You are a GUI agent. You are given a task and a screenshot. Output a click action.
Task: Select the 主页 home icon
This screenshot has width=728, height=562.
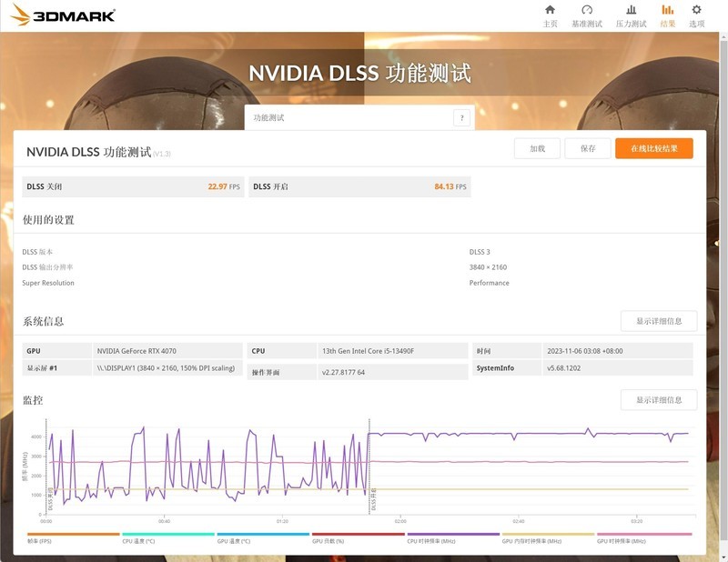click(x=550, y=10)
